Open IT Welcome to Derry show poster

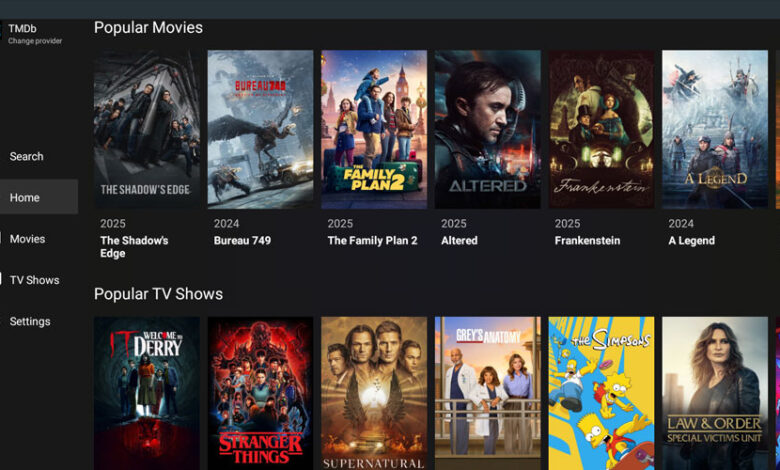pyautogui.click(x=147, y=393)
